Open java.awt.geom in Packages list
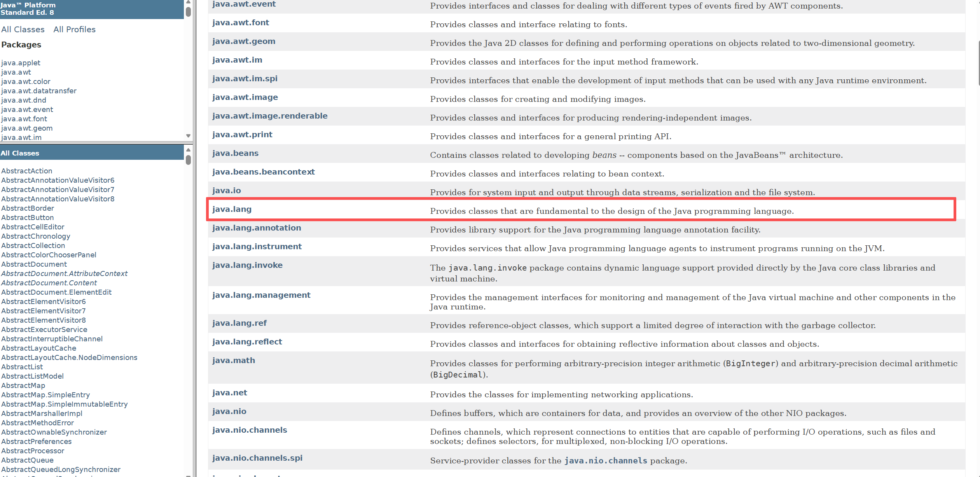 (27, 128)
